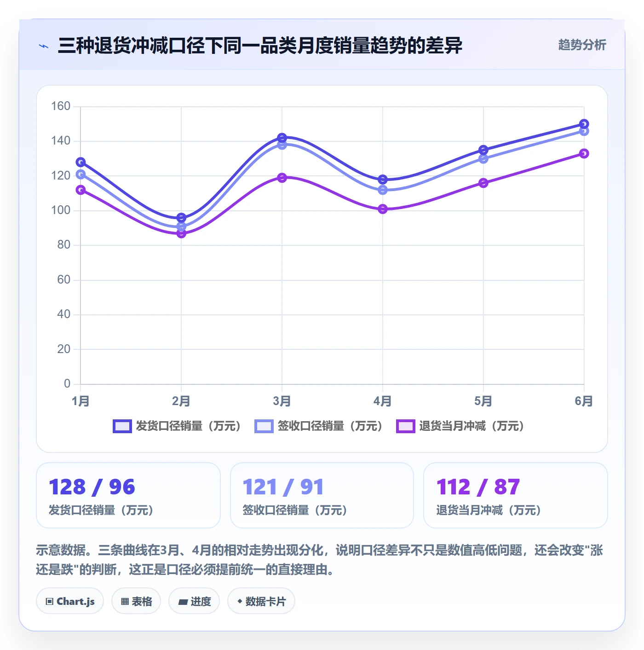Click the 退货当月冲减 legend color swatch
This screenshot has width=644, height=650.
click(406, 426)
